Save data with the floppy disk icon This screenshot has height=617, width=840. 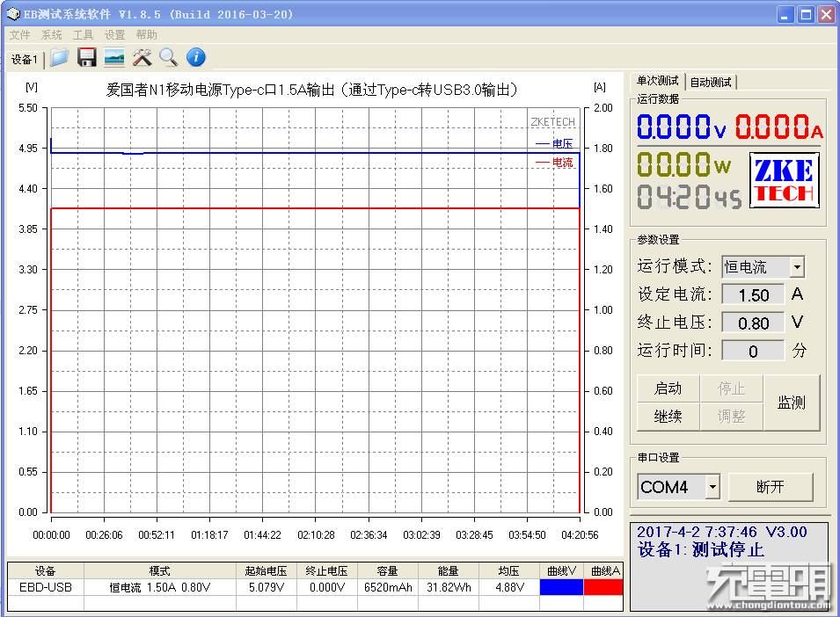[x=87, y=57]
